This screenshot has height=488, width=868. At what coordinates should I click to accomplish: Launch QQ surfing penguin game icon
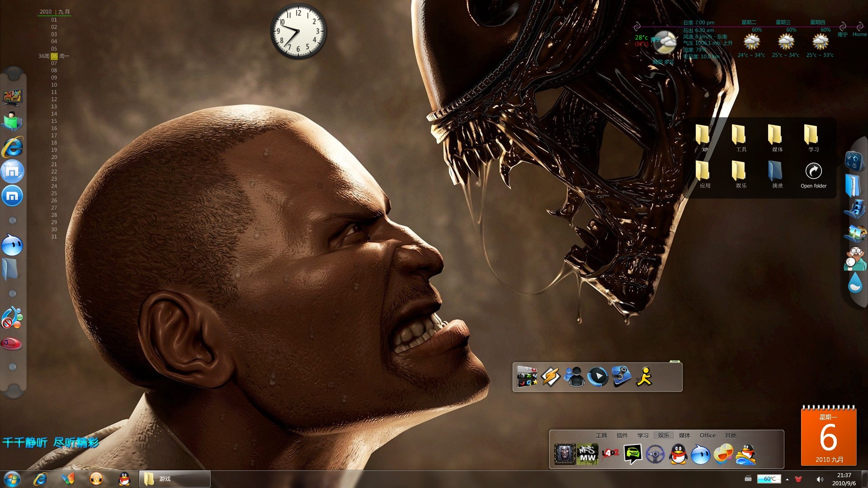(x=746, y=454)
